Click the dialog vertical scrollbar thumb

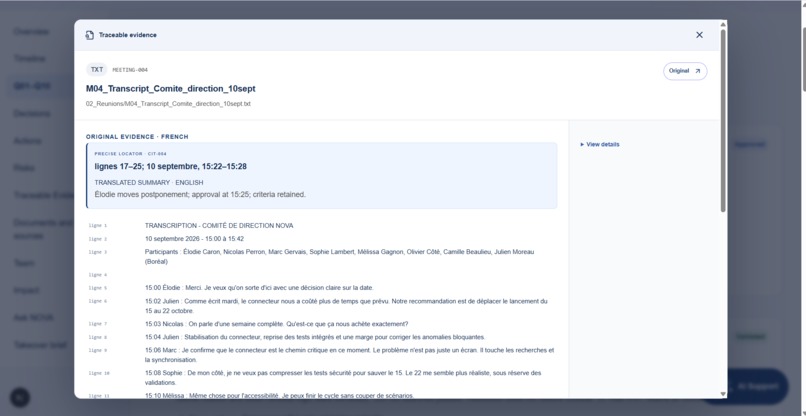pyautogui.click(x=723, y=121)
